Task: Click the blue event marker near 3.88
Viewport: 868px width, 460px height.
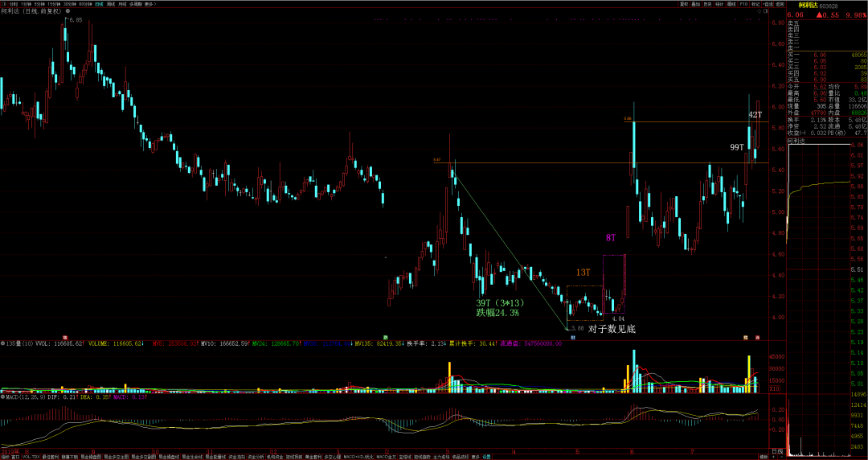Action: pos(573,337)
